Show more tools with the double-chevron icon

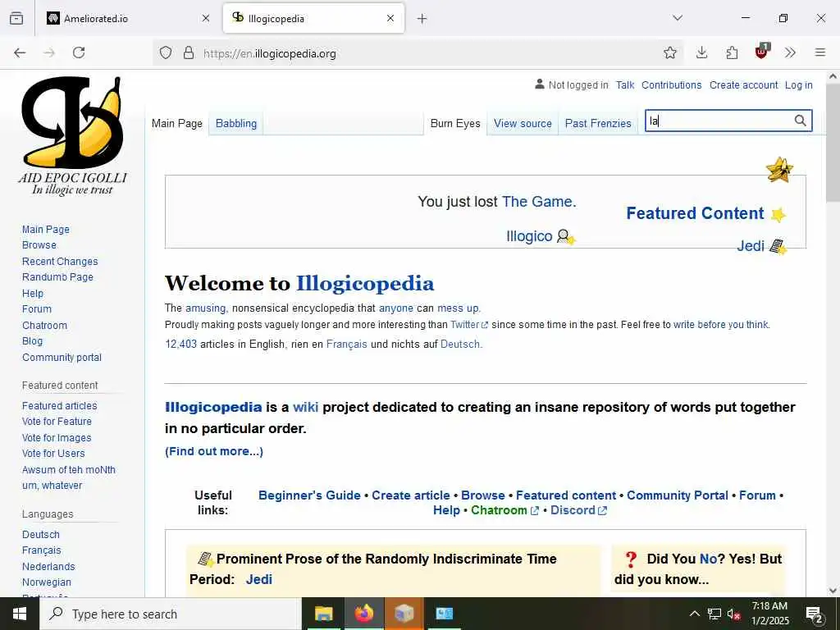pos(790,52)
